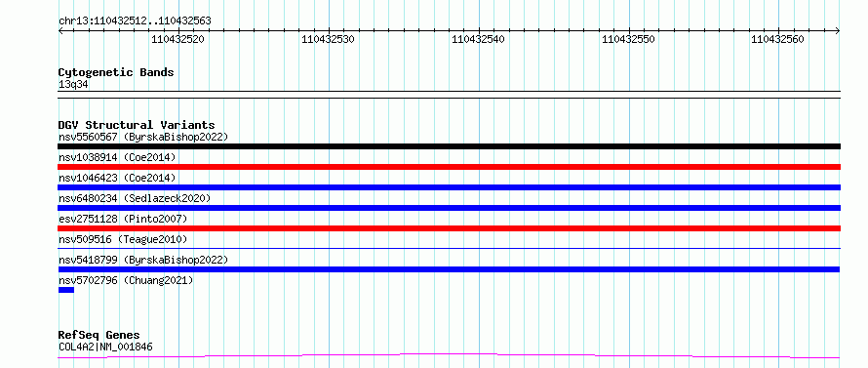
Task: Select the blue nsv5418799 variant bar
Action: (x=449, y=269)
